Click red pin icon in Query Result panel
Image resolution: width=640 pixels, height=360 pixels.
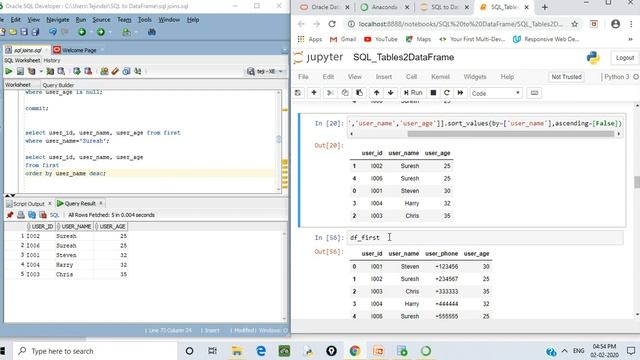[x=10, y=215]
